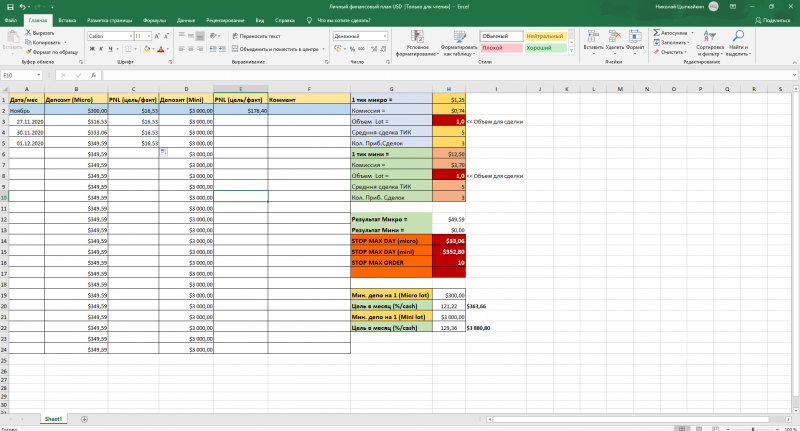The width and height of the screenshot is (800, 431).
Task: Apply comma style (000)
Action: click(361, 49)
